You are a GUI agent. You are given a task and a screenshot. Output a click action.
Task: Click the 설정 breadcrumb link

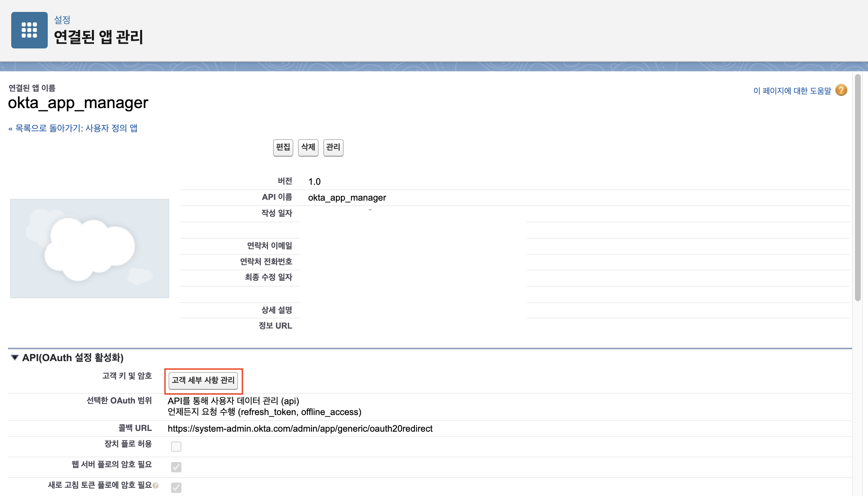coord(62,20)
